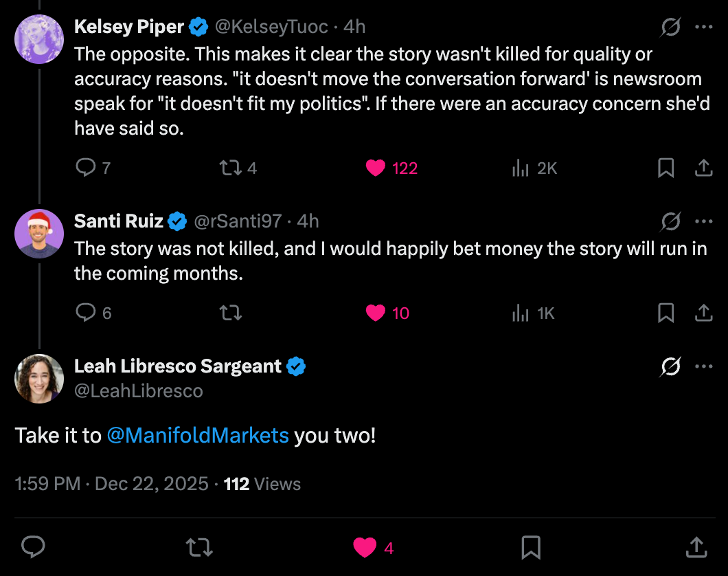Share Kelsey Piper's tweet

[703, 168]
